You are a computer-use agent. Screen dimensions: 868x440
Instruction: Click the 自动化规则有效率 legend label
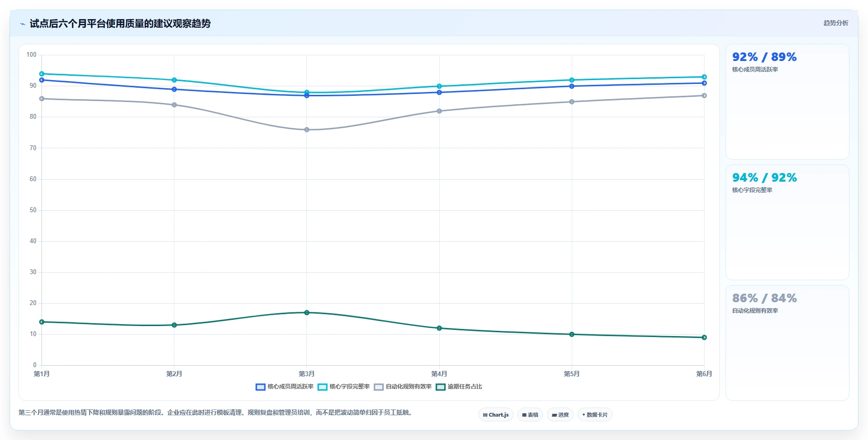coord(409,387)
